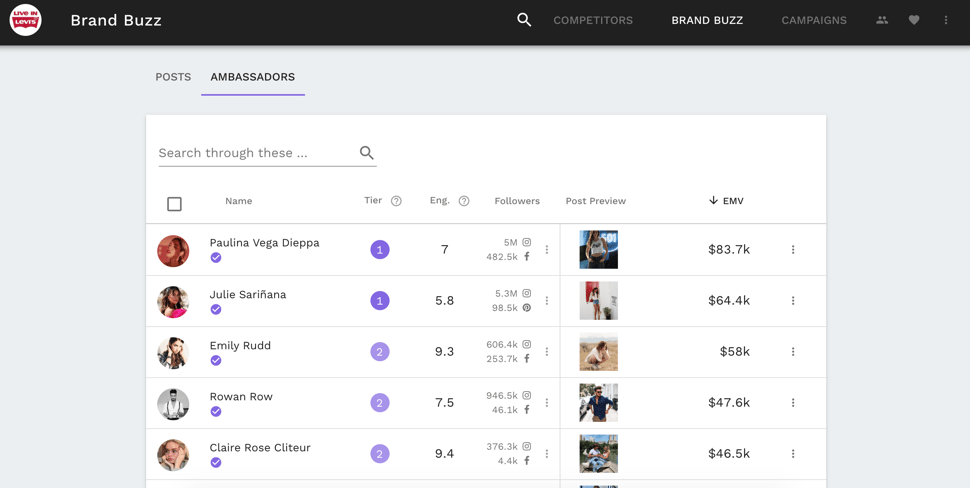Expand follower details for Julie Sariñana
Viewport: 970px width, 488px height.
point(547,301)
